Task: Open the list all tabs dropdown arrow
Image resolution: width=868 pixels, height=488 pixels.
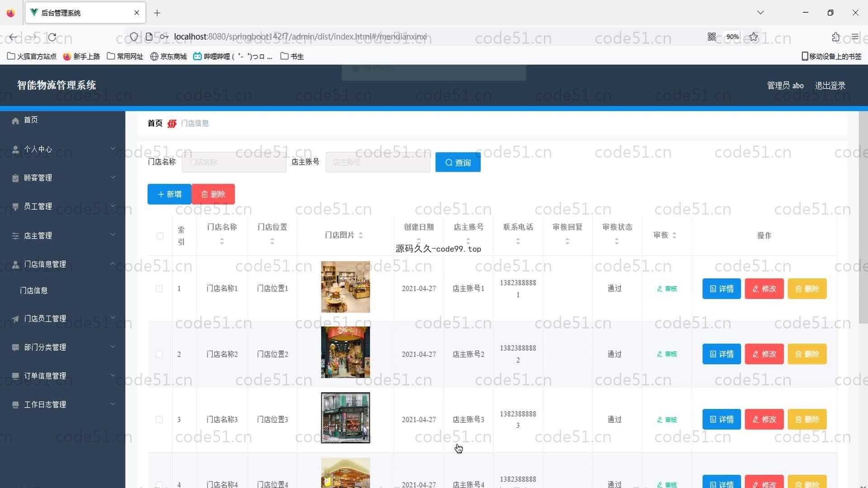Action: pyautogui.click(x=760, y=13)
